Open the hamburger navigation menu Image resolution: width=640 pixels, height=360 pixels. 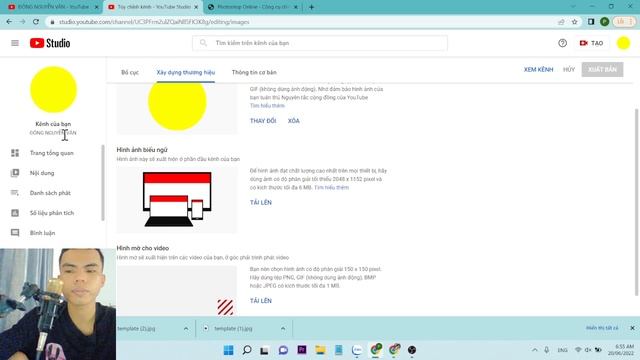15,43
